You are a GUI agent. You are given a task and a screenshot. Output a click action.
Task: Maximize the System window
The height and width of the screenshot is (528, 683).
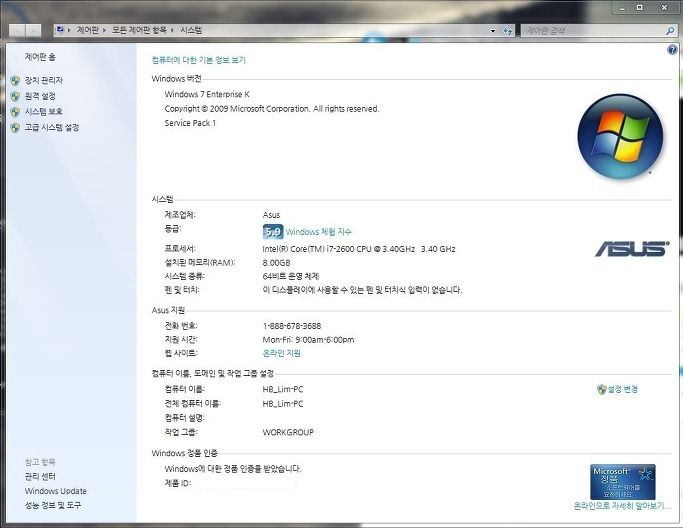[x=640, y=8]
